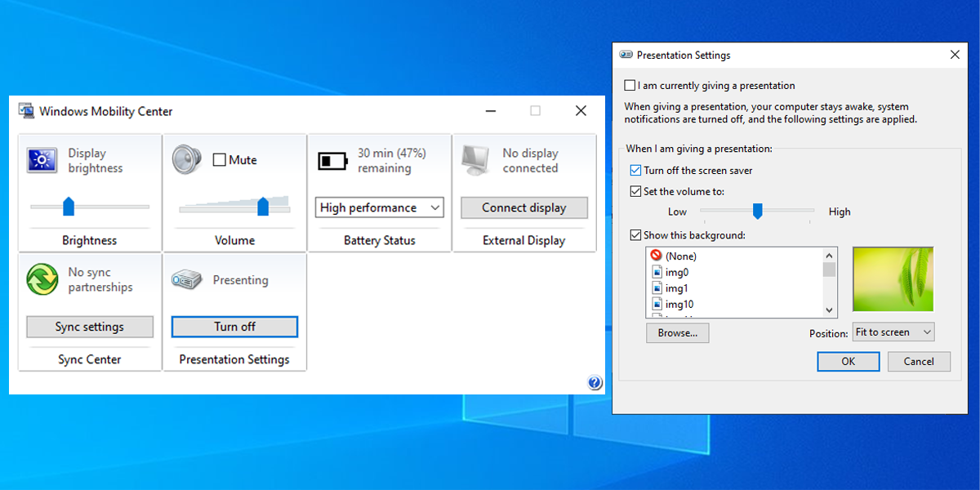
Task: Uncheck 'Turn off the screen saver'
Action: tap(636, 171)
